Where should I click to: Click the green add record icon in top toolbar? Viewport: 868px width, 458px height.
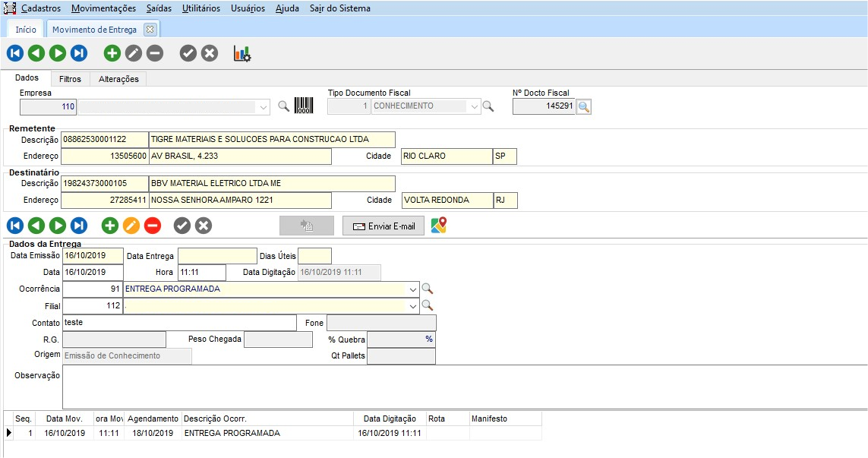(112, 53)
